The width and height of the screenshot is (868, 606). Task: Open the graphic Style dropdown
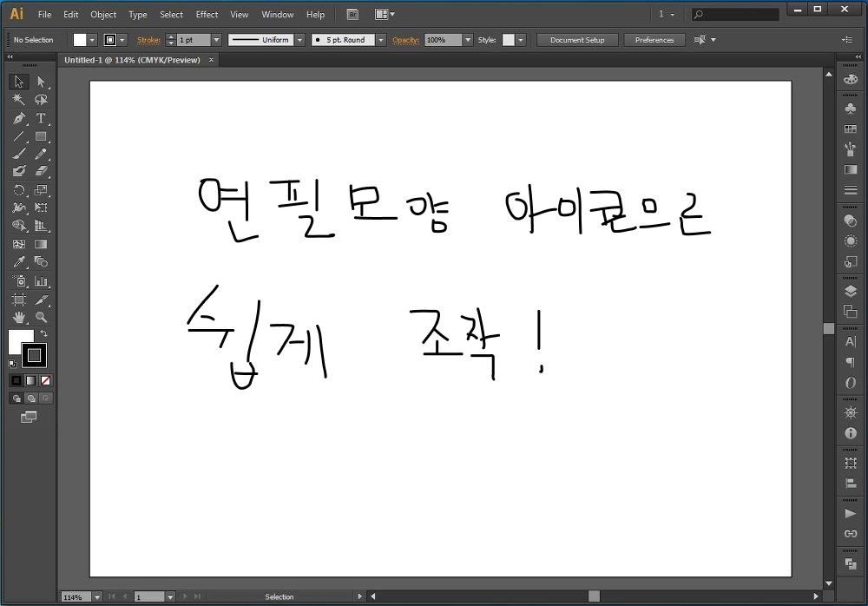520,40
